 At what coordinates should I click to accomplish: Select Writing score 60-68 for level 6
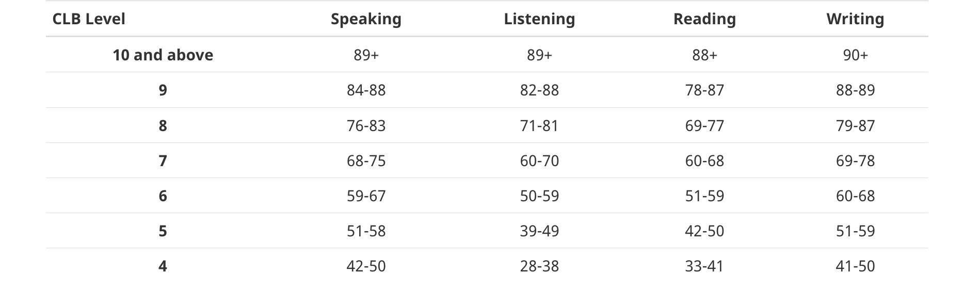point(855,196)
